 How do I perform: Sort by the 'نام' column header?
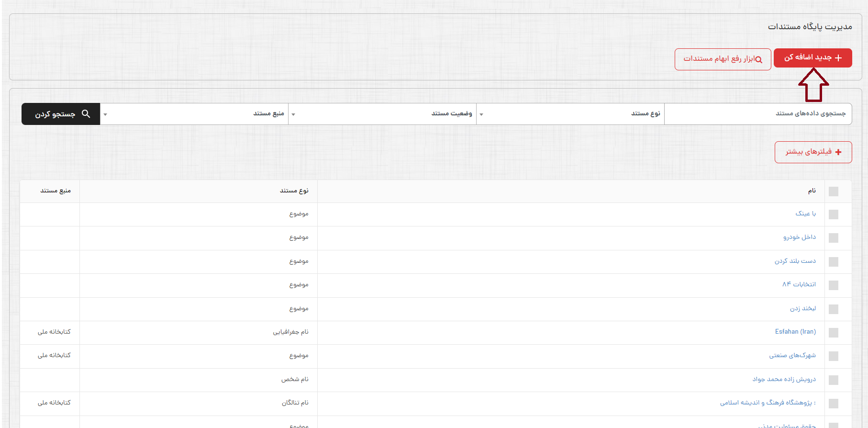tap(812, 191)
